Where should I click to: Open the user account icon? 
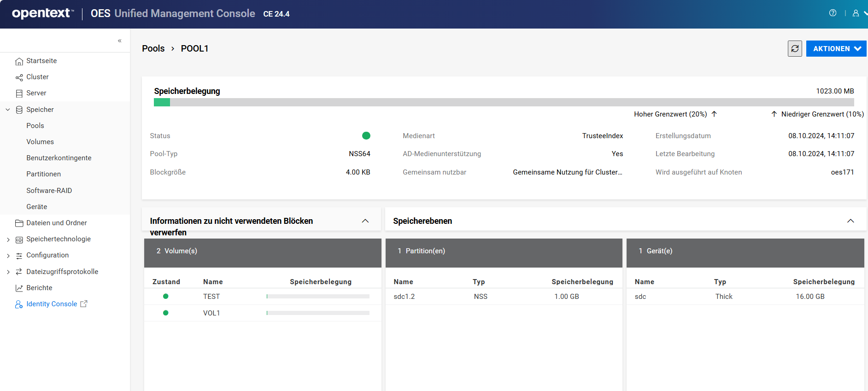click(x=856, y=13)
